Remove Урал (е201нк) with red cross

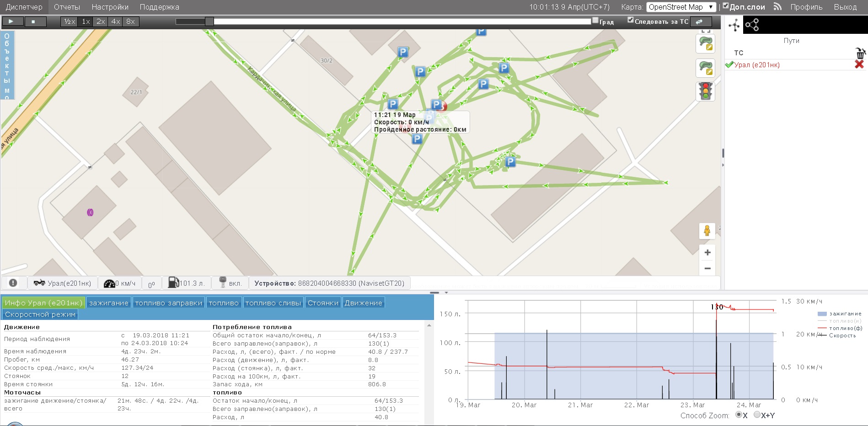[859, 64]
